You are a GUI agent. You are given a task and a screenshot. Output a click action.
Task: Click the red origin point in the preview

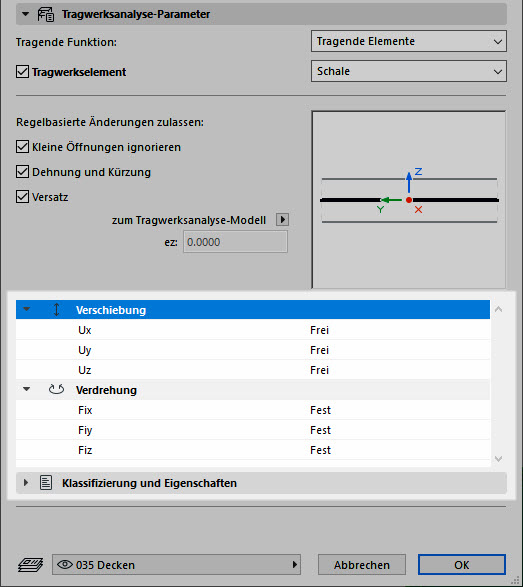point(409,200)
